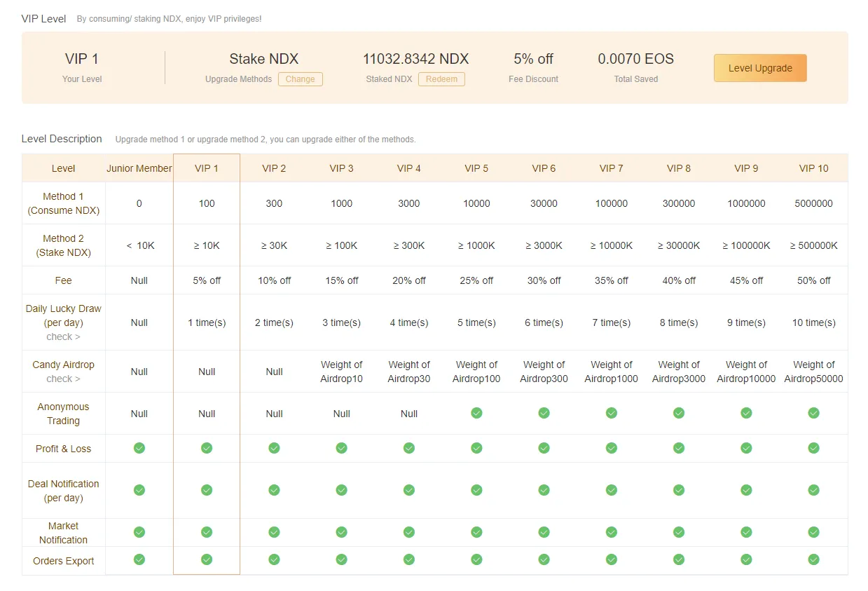Screen dimensions: 868x591
Task: Click Anonymous Trading checkmark for VIP 10
Action: tap(813, 413)
